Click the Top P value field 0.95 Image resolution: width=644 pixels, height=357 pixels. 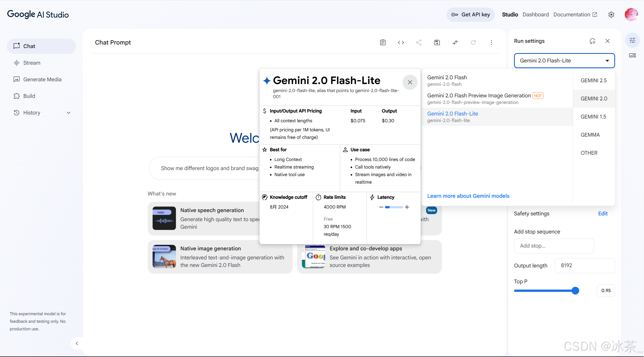point(606,291)
